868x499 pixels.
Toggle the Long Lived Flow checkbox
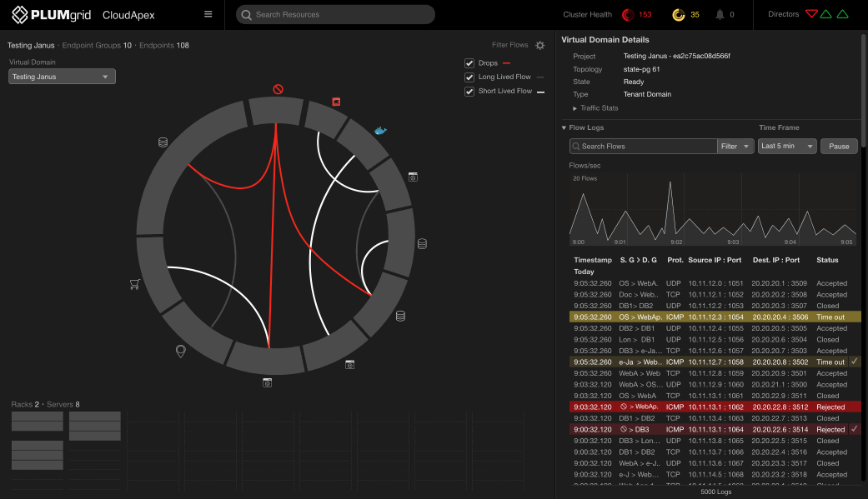coord(469,77)
